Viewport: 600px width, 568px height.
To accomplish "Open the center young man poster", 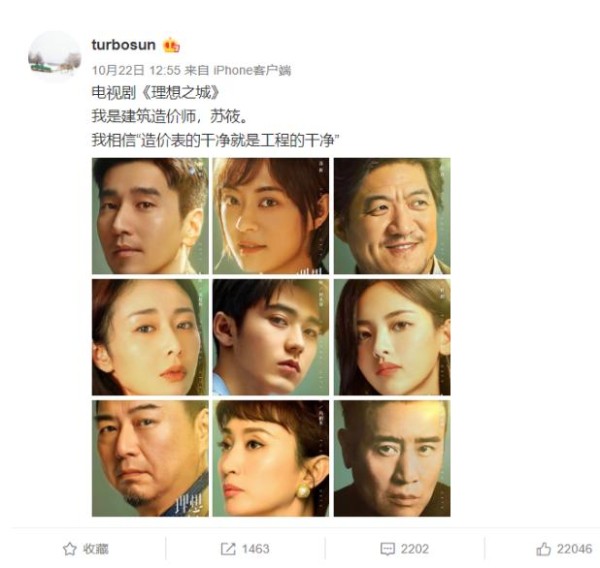I will tap(271, 337).
